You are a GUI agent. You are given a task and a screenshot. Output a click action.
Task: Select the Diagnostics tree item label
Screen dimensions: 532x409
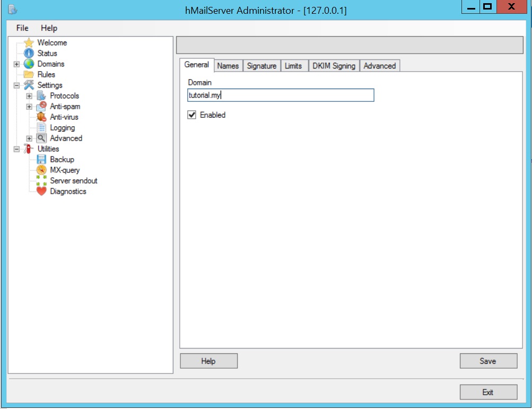point(68,192)
